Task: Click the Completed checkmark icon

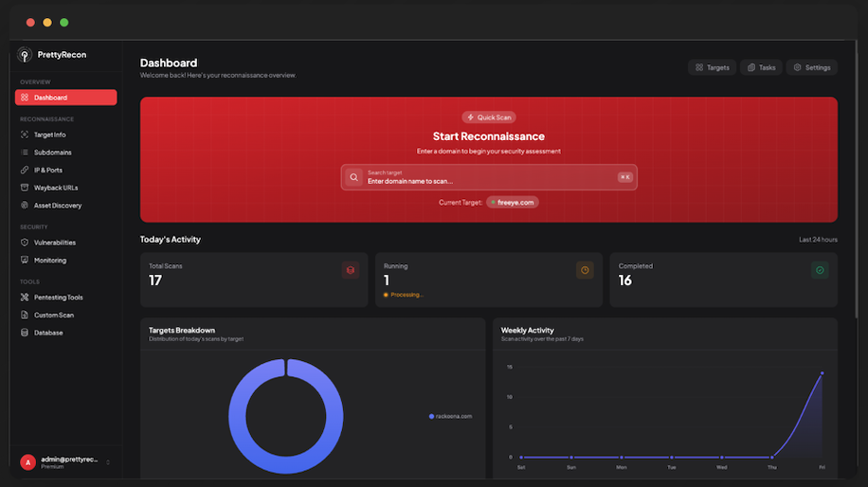Action: pyautogui.click(x=820, y=270)
